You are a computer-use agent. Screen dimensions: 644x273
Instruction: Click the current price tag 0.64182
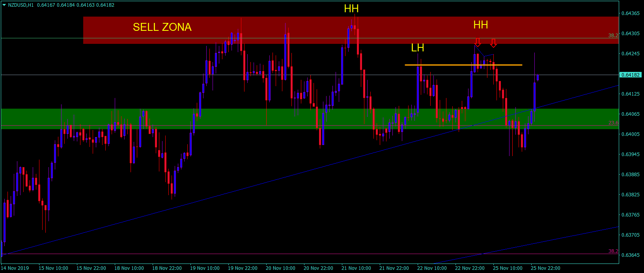[x=631, y=75]
